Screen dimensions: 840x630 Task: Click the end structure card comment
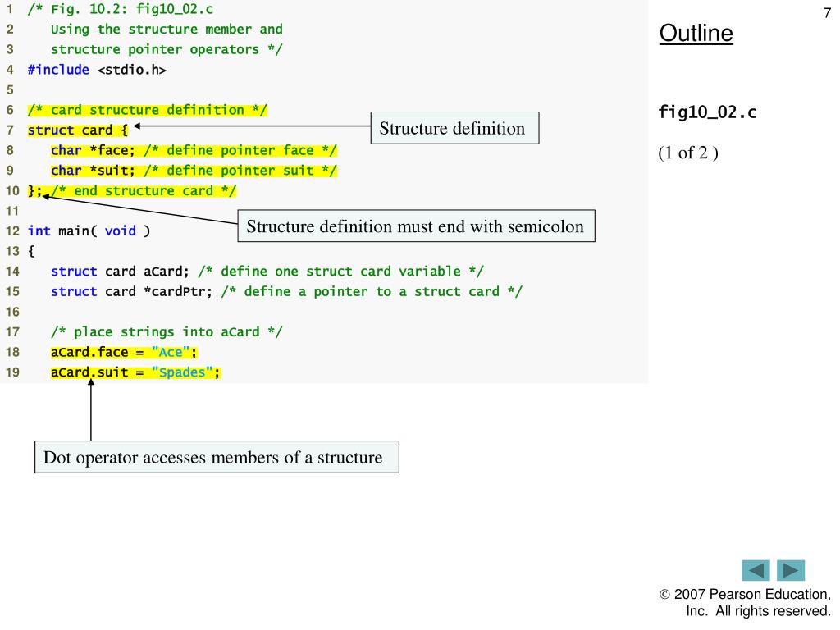coord(144,191)
